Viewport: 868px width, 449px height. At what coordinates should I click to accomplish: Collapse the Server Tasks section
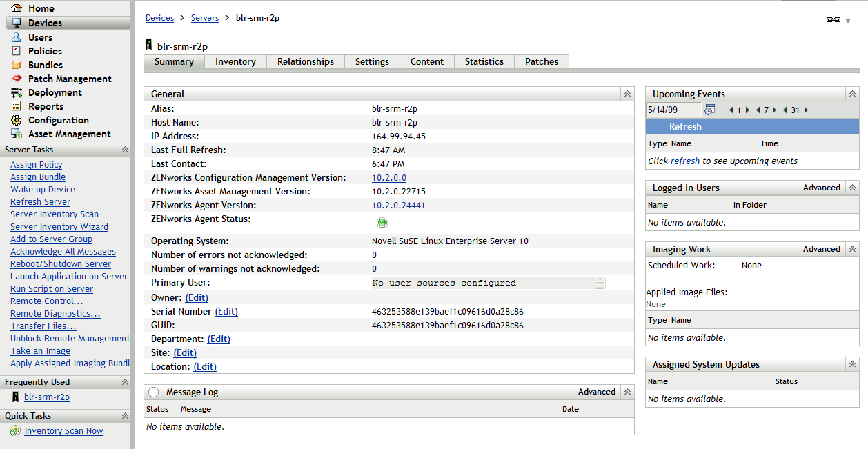[x=125, y=150]
